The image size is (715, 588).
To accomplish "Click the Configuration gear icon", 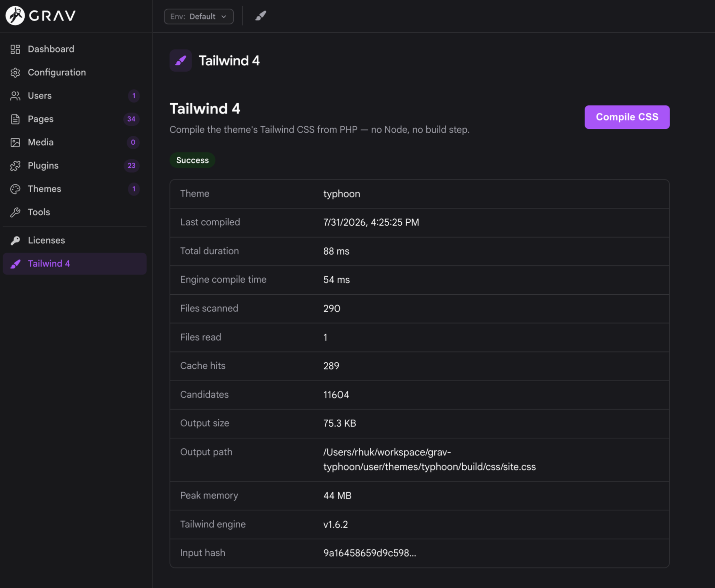I will 15,72.
